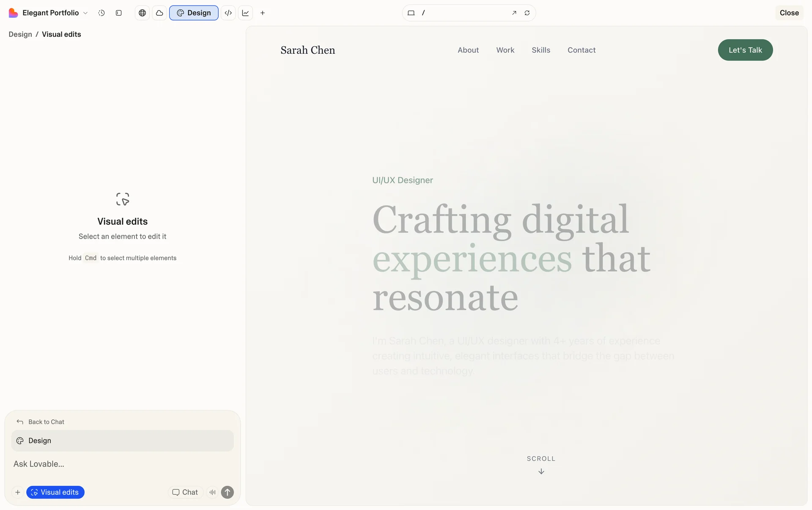812x510 pixels.
Task: Click the cloud icon in toolbar
Action: click(159, 13)
